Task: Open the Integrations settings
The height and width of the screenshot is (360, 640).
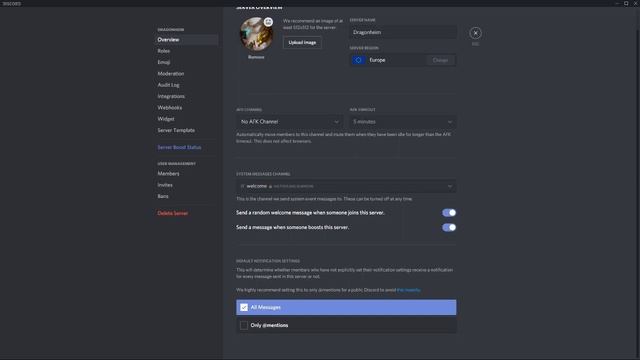Action: tap(171, 96)
